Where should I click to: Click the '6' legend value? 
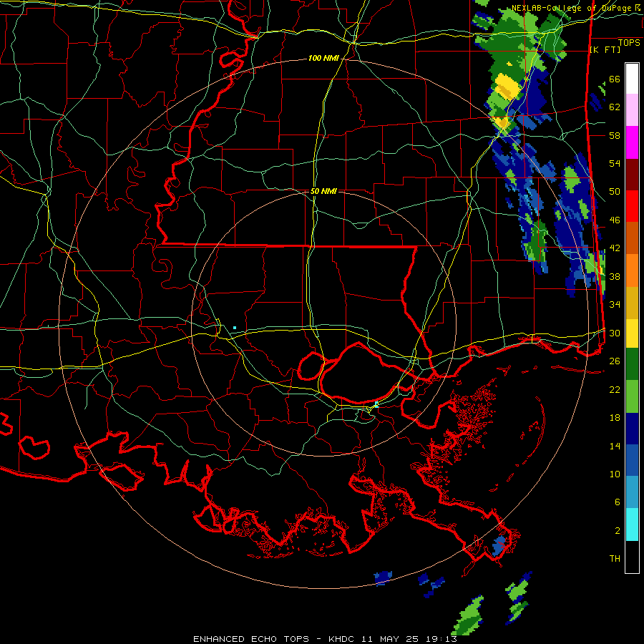pos(618,502)
